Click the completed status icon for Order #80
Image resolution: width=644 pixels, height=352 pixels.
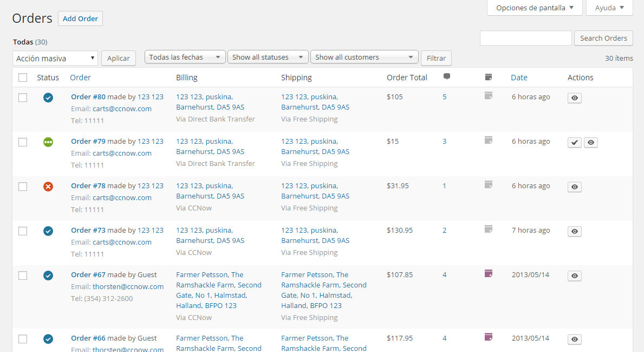(48, 98)
